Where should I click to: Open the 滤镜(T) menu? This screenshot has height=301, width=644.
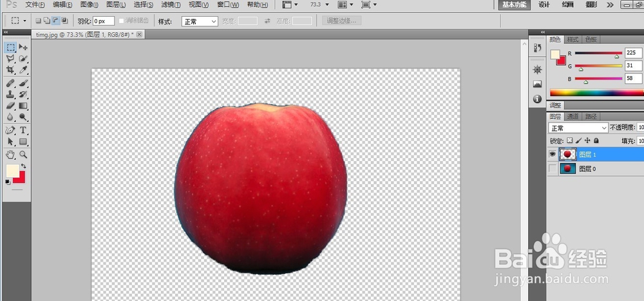coord(171,5)
